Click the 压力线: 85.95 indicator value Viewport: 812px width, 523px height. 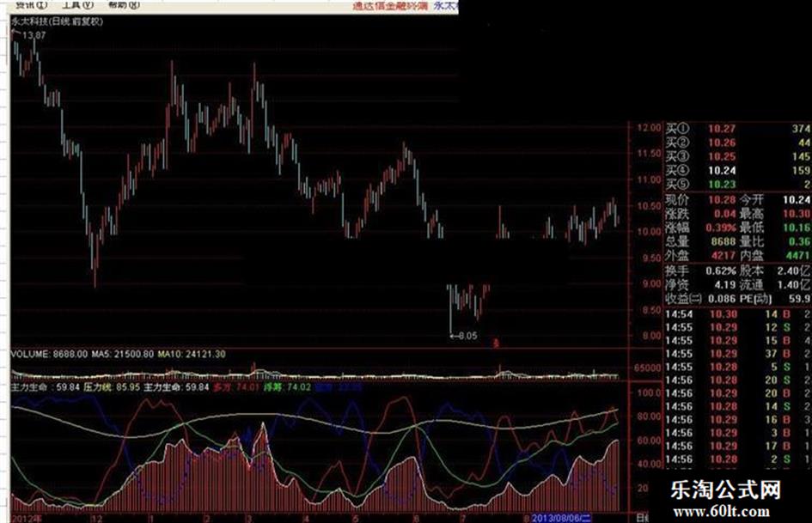click(112, 387)
